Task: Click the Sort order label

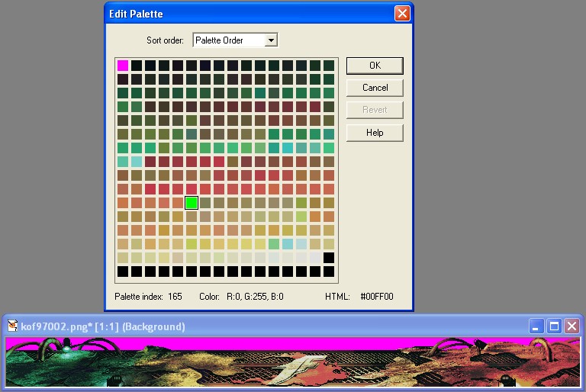Action: [165, 40]
